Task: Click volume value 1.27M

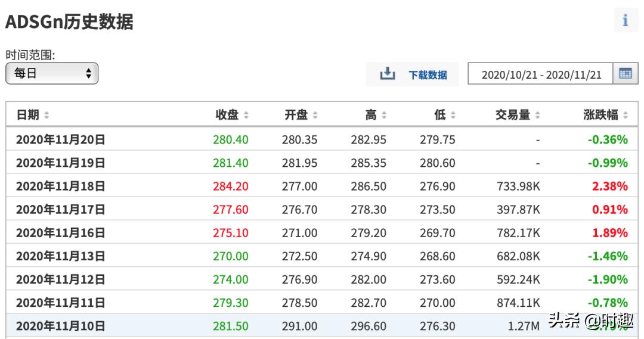Action: [x=524, y=326]
